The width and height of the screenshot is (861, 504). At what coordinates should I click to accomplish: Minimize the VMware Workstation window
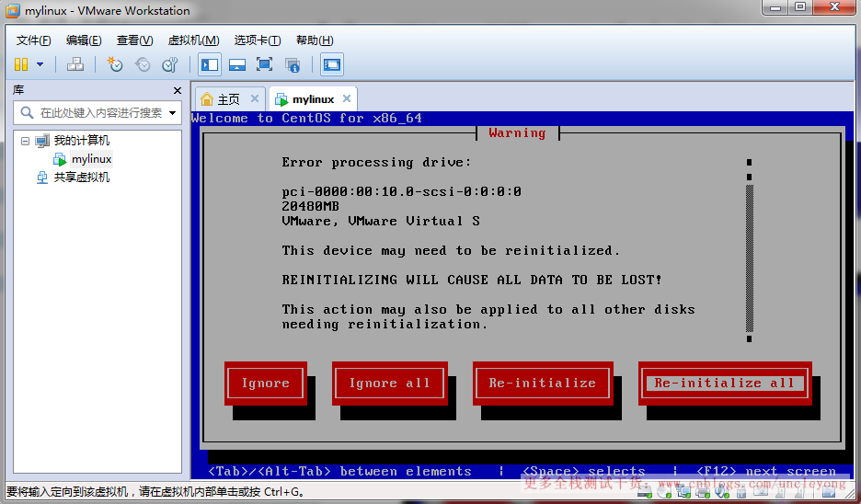coord(775,7)
